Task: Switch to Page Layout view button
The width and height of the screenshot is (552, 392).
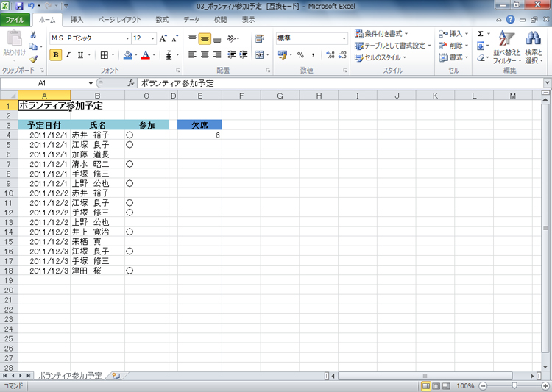Action: (x=436, y=386)
